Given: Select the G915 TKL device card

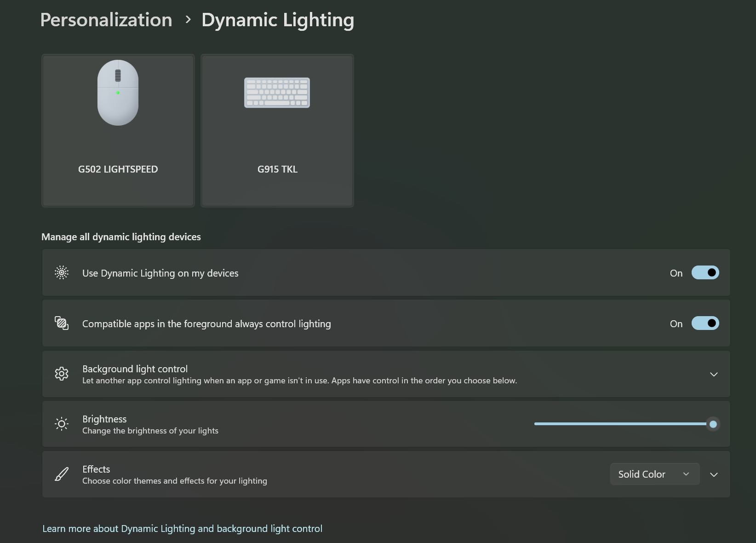Looking at the screenshot, I should [x=277, y=131].
